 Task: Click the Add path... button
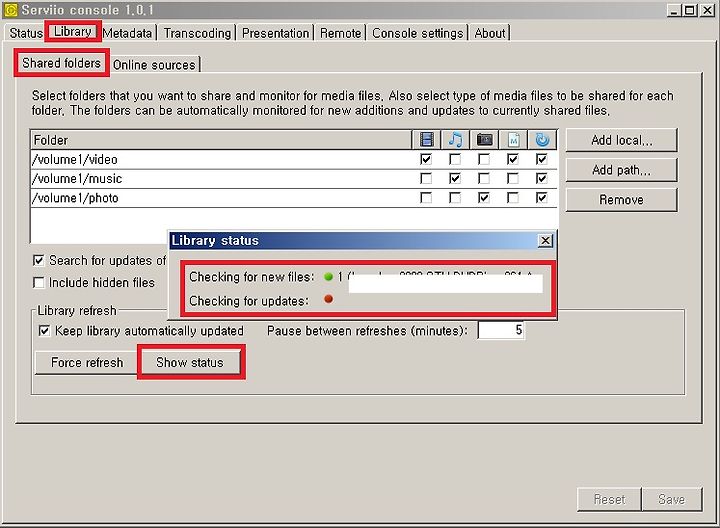point(621,170)
